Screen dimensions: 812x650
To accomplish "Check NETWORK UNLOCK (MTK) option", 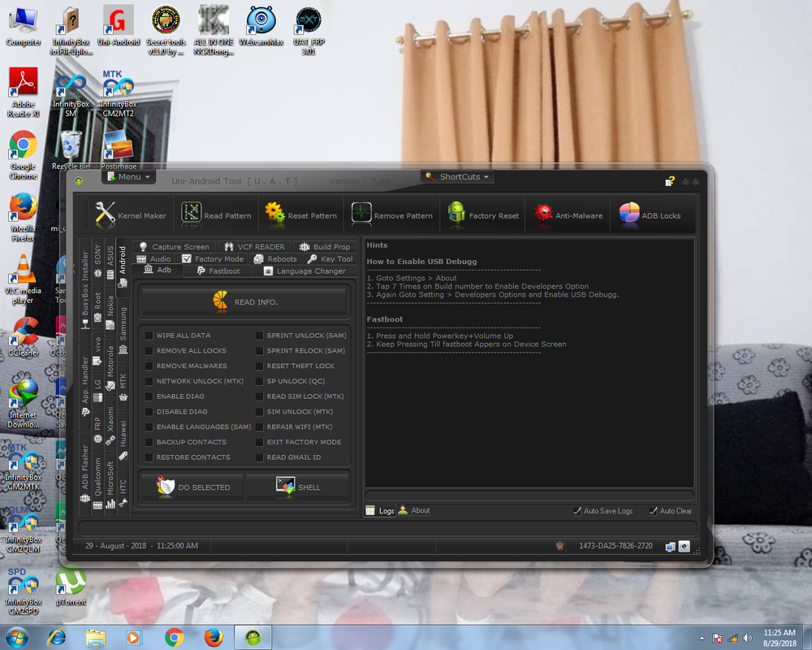I will [x=149, y=382].
